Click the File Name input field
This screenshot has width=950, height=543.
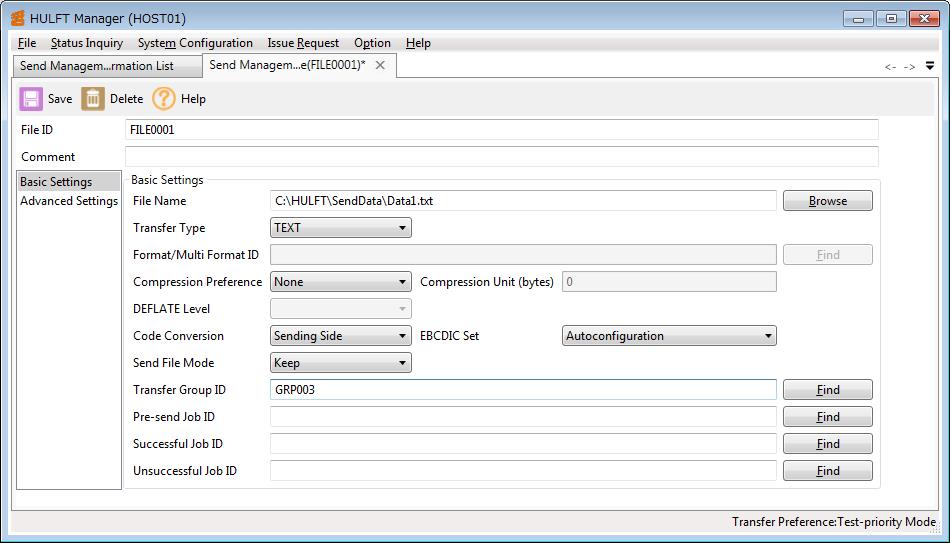coord(523,201)
